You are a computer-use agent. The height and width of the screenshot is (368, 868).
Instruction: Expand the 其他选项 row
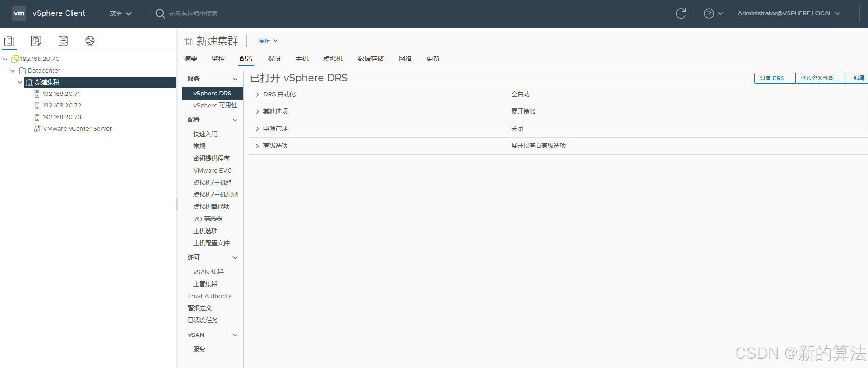tap(257, 112)
